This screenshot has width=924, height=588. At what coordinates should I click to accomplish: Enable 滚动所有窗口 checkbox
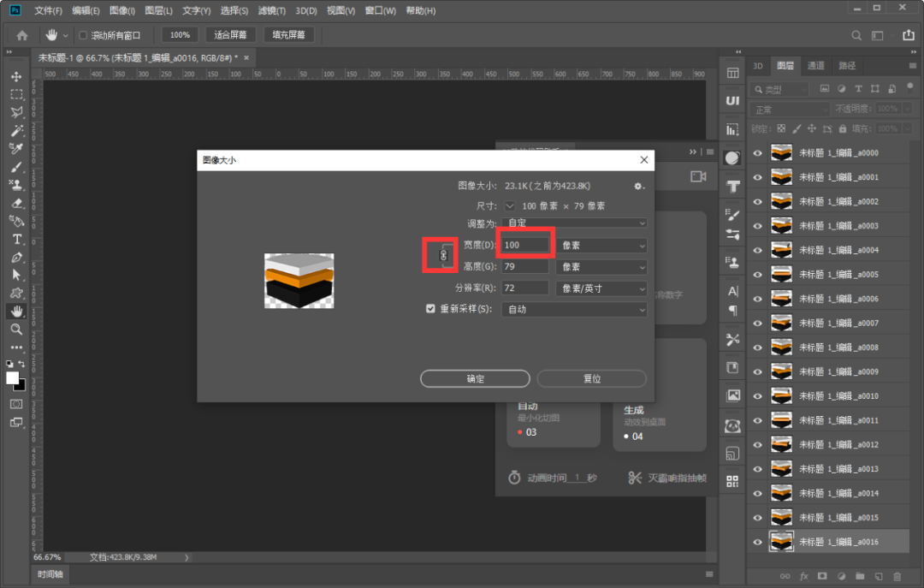(83, 36)
